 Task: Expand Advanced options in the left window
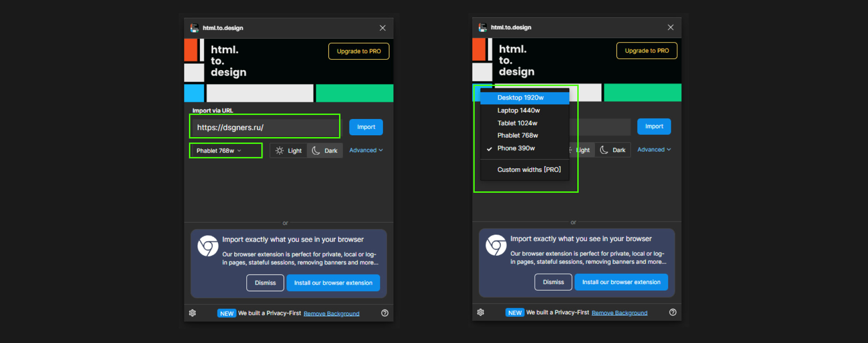[x=366, y=150]
